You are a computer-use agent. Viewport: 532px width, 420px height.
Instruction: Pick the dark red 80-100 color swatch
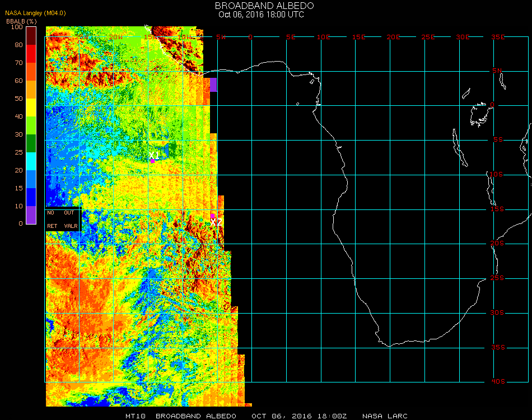click(31, 36)
